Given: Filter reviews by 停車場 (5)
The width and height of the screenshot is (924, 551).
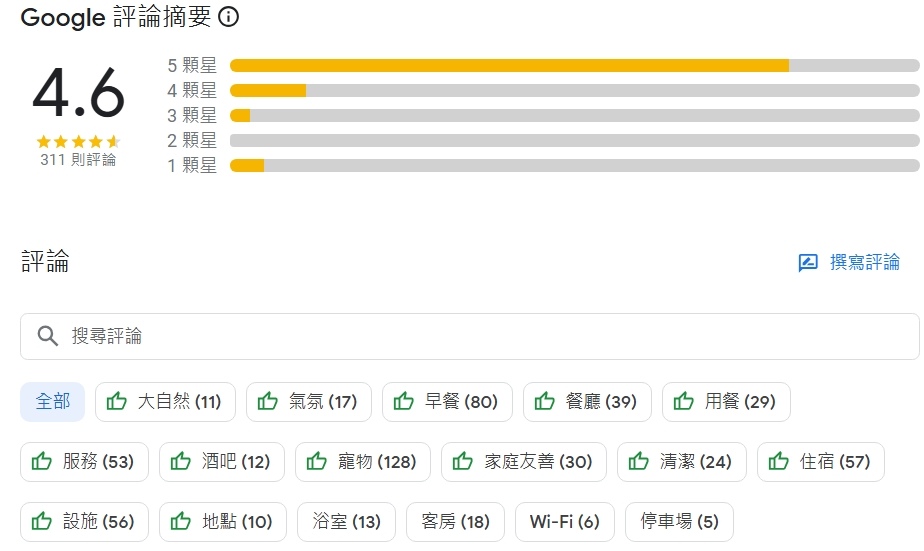Looking at the screenshot, I should [x=679, y=522].
